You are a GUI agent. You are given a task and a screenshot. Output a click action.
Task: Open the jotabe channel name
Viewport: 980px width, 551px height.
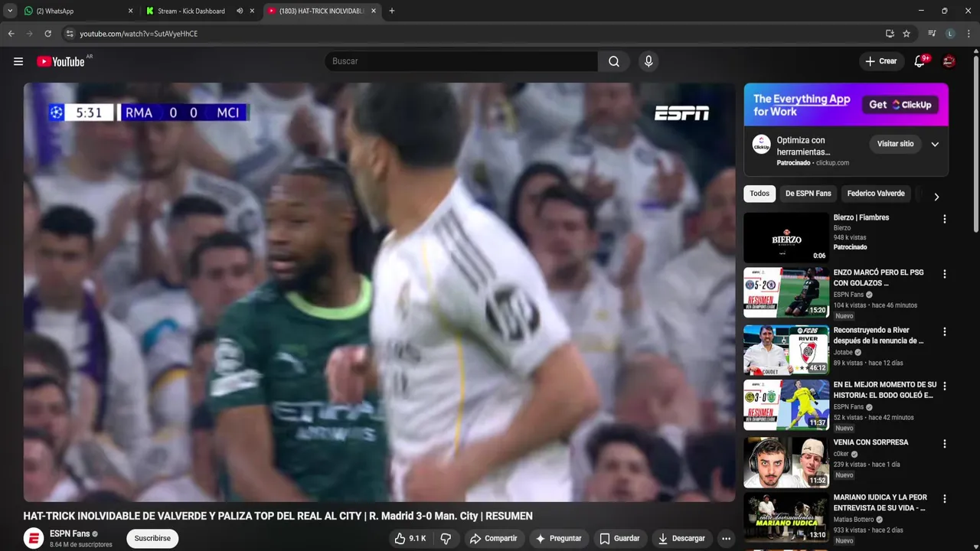click(843, 353)
